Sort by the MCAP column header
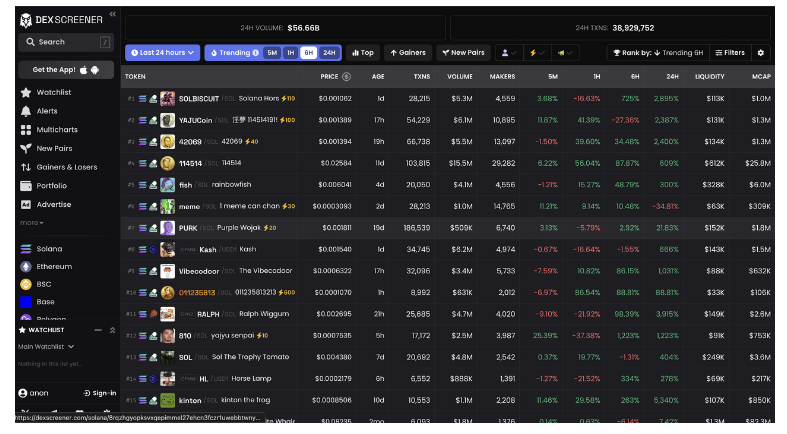This screenshot has width=787, height=434. [x=761, y=77]
